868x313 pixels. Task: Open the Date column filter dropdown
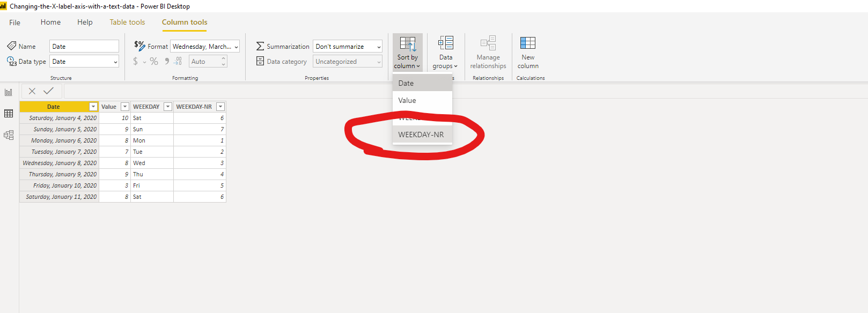93,107
